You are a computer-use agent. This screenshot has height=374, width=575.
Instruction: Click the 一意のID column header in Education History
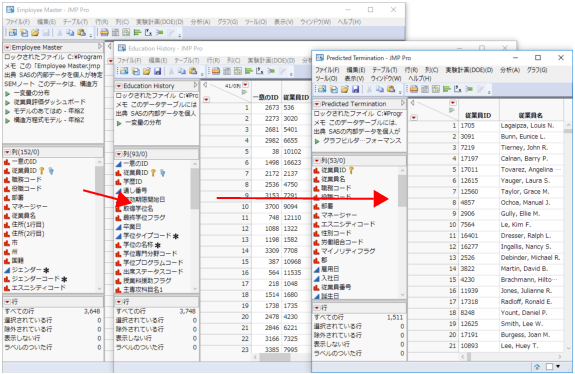click(266, 98)
